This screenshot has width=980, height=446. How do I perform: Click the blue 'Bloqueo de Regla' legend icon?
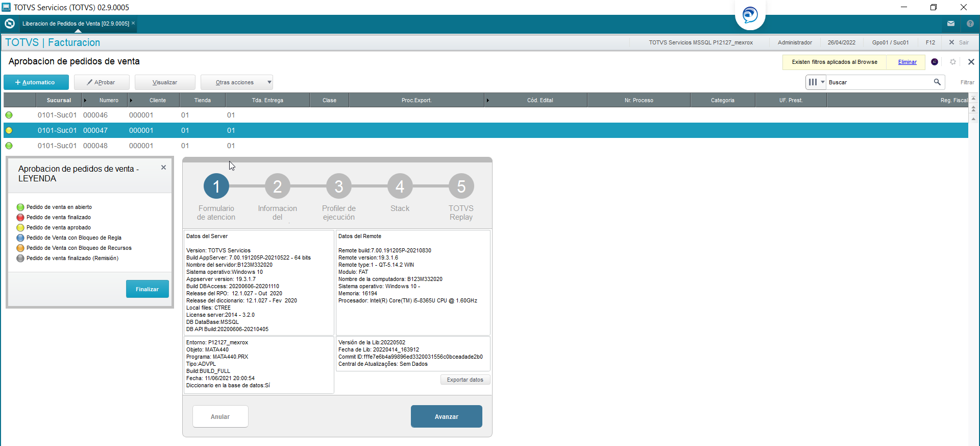(x=20, y=238)
